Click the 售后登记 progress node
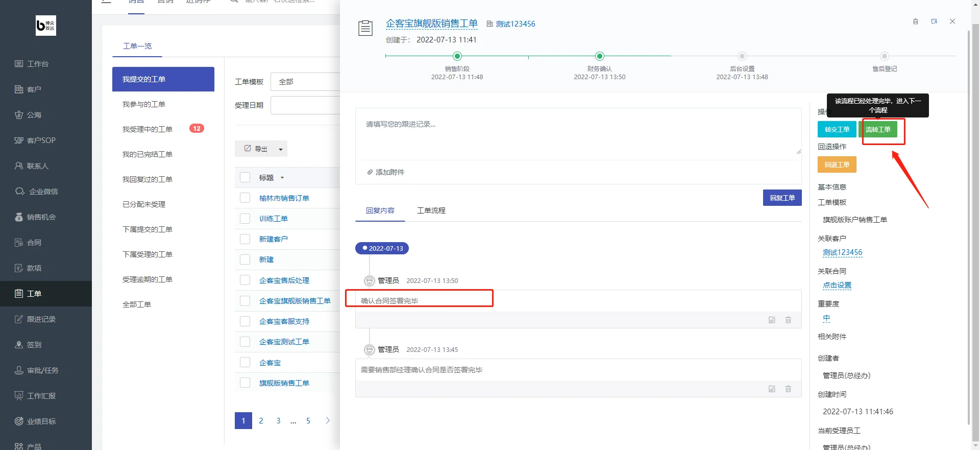Image resolution: width=980 pixels, height=450 pixels. coord(885,56)
